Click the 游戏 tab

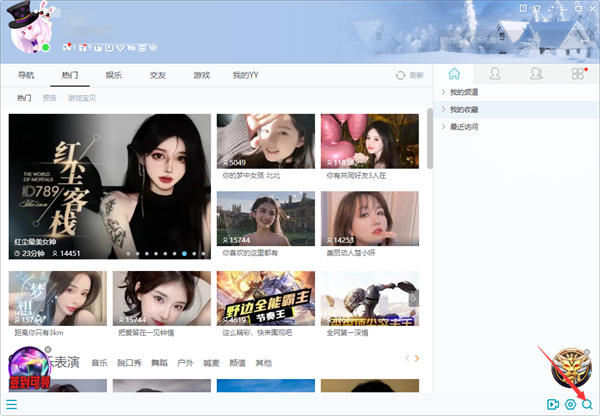click(x=201, y=75)
